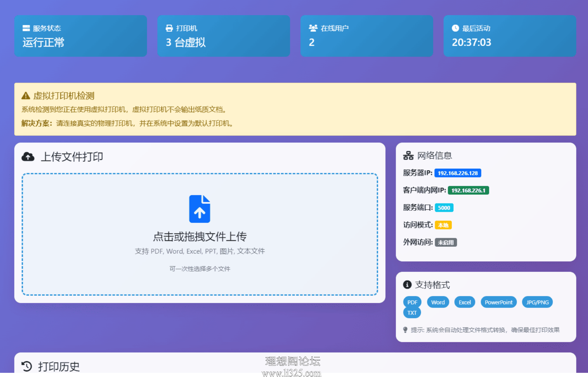The width and height of the screenshot is (588, 383).
Task: Click the 客户端内网IP label
Action: (x=425, y=190)
